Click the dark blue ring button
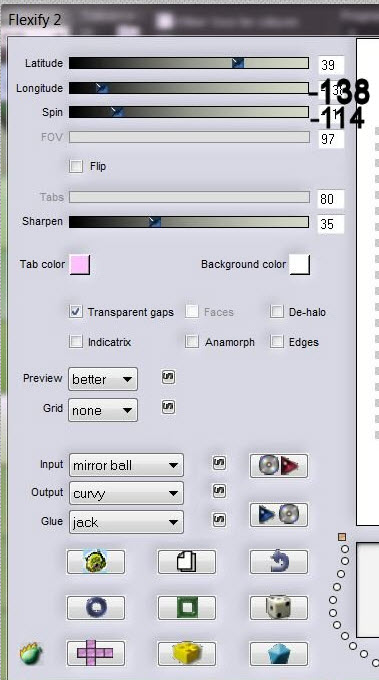This screenshot has width=379, height=680. 96,608
